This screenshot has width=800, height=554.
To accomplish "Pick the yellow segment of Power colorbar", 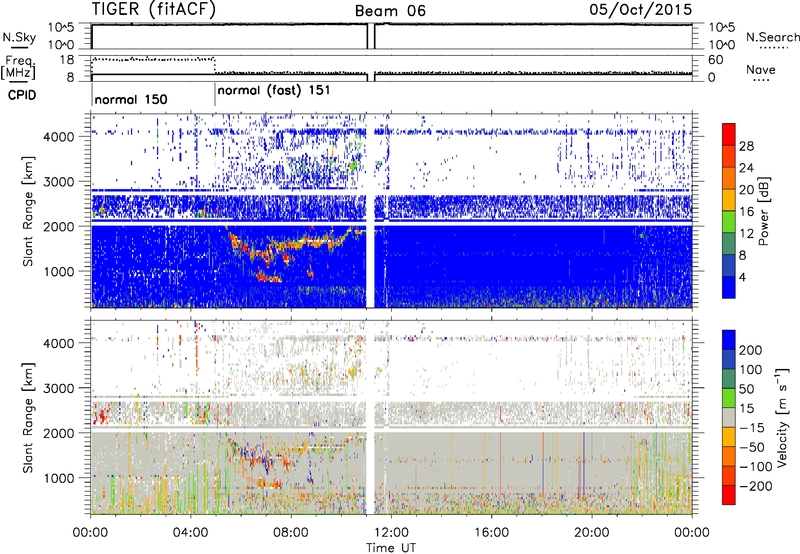I will [729, 199].
